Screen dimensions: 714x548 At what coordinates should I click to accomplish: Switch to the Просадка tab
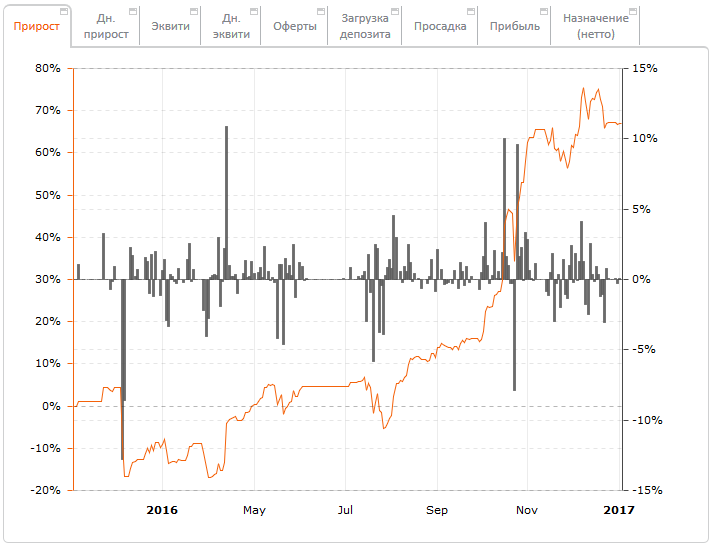coord(439,27)
